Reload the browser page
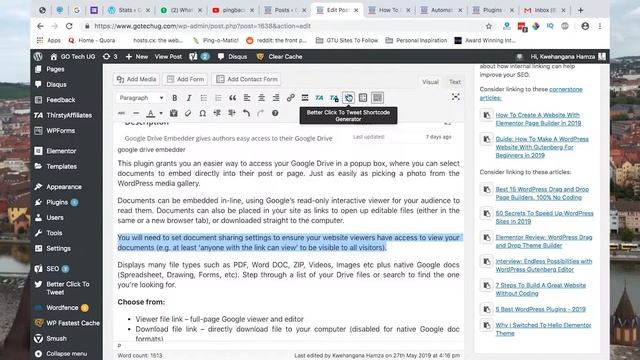The width and height of the screenshot is (640, 360). tap(69, 26)
